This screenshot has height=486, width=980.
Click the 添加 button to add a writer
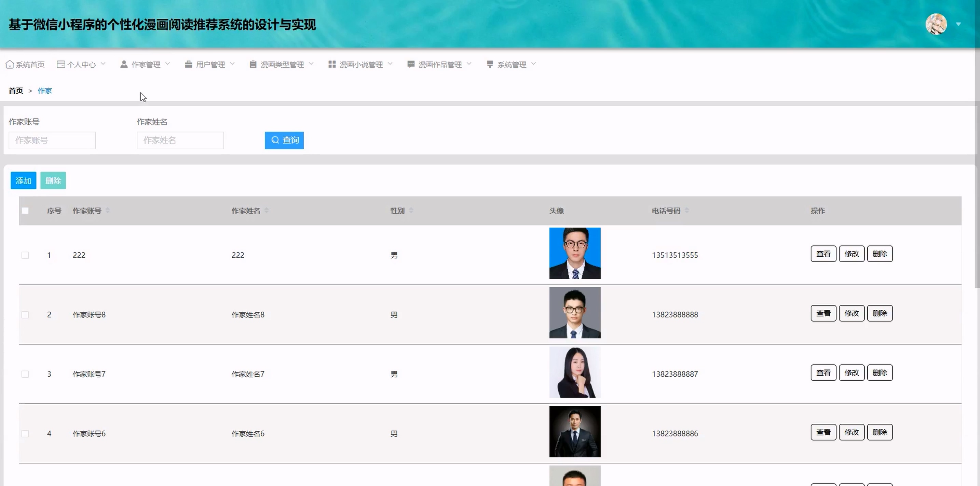[x=23, y=180]
